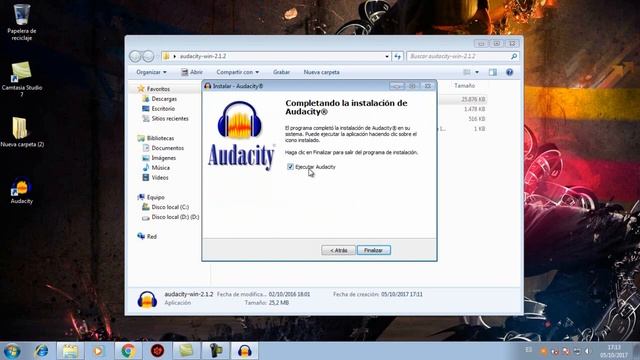
Task: Open Disco local (C:) drive
Action: tap(170, 207)
